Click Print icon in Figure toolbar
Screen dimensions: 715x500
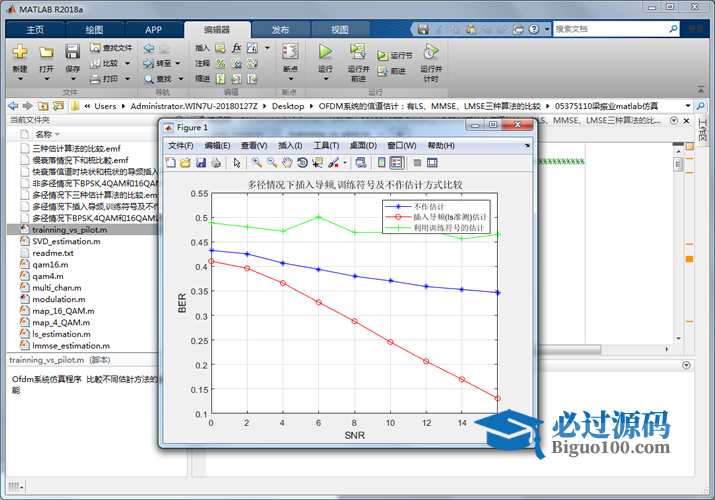click(x=216, y=163)
